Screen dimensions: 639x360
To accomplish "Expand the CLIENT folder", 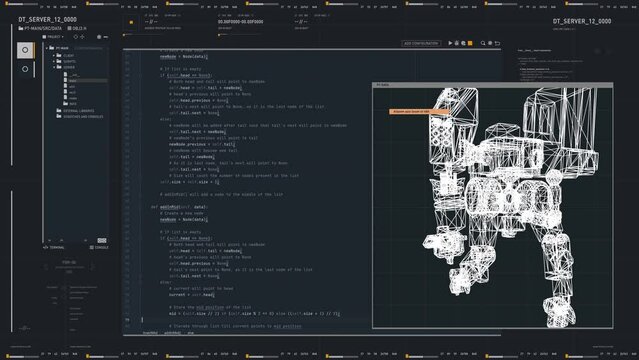I will coord(54,55).
